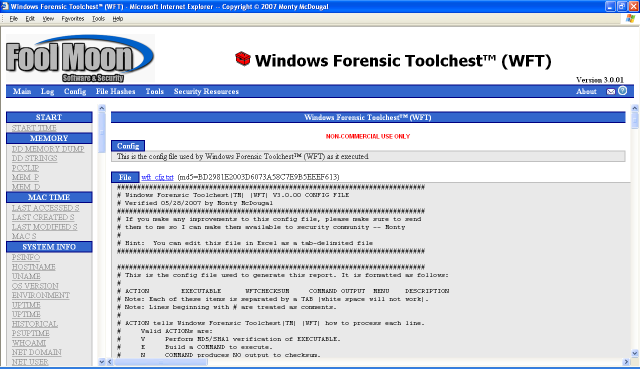Open ENVIRONMENT sidebar link

click(41, 296)
